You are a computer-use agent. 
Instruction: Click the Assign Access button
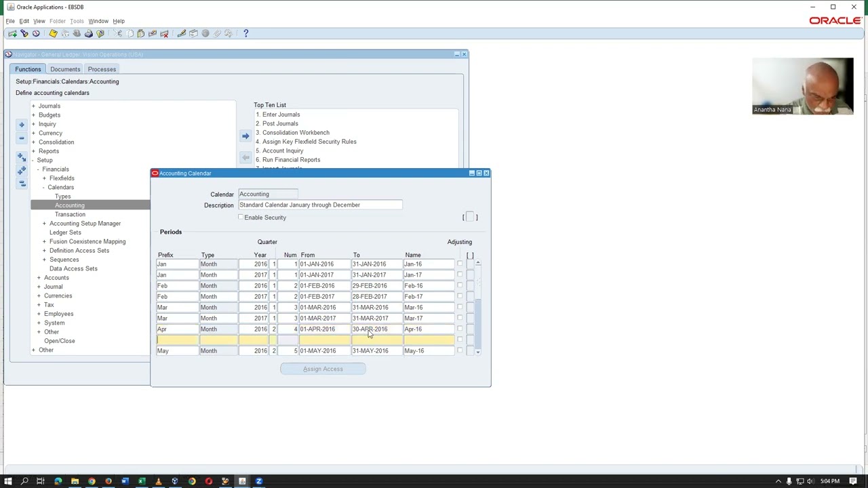[323, 369]
